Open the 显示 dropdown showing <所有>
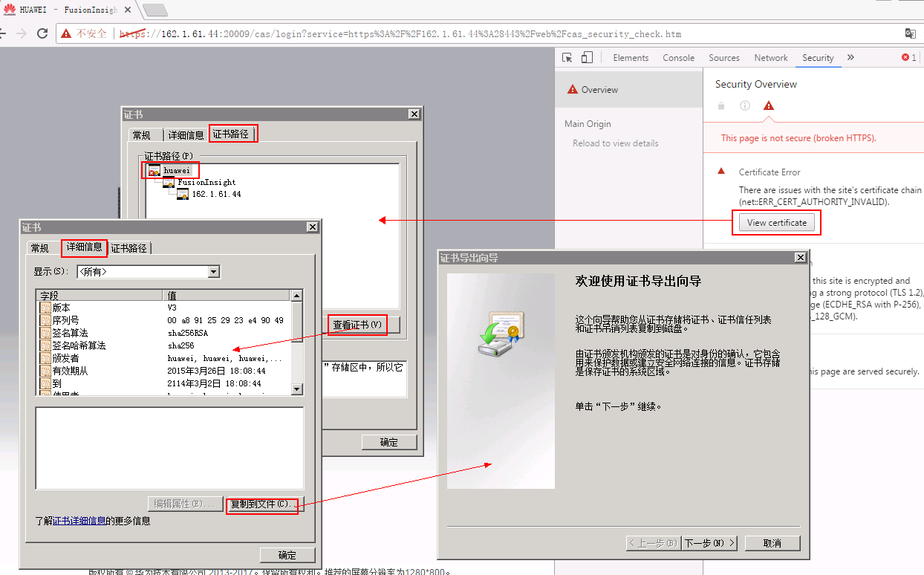924x575 pixels. [x=149, y=272]
